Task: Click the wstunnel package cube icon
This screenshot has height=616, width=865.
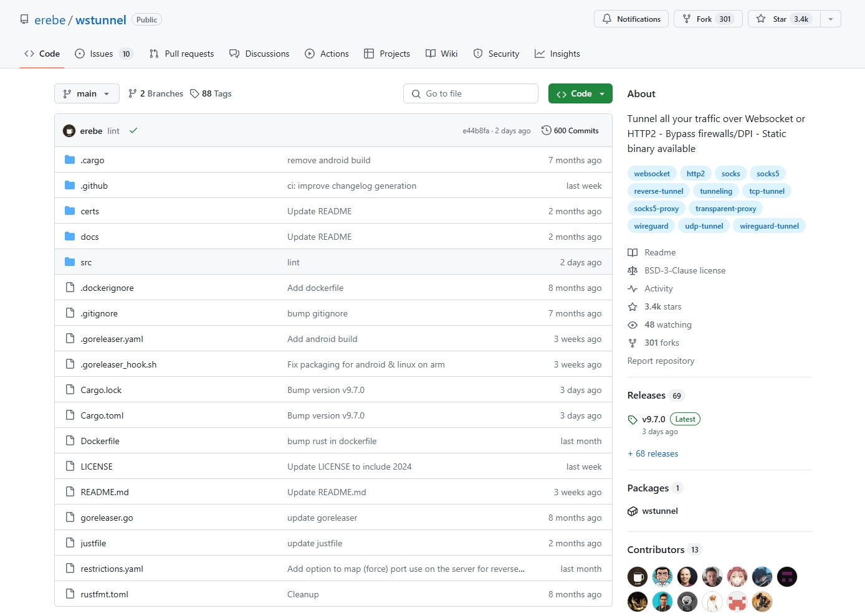Action: [633, 511]
